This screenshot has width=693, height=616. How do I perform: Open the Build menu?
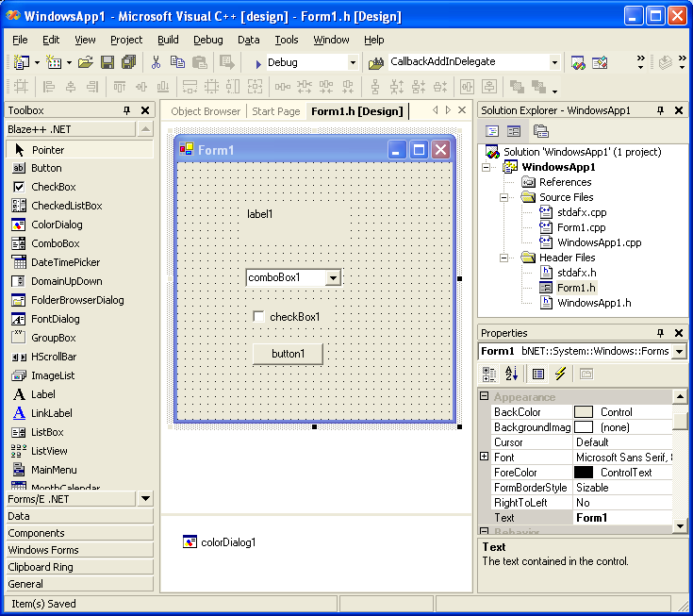[168, 40]
